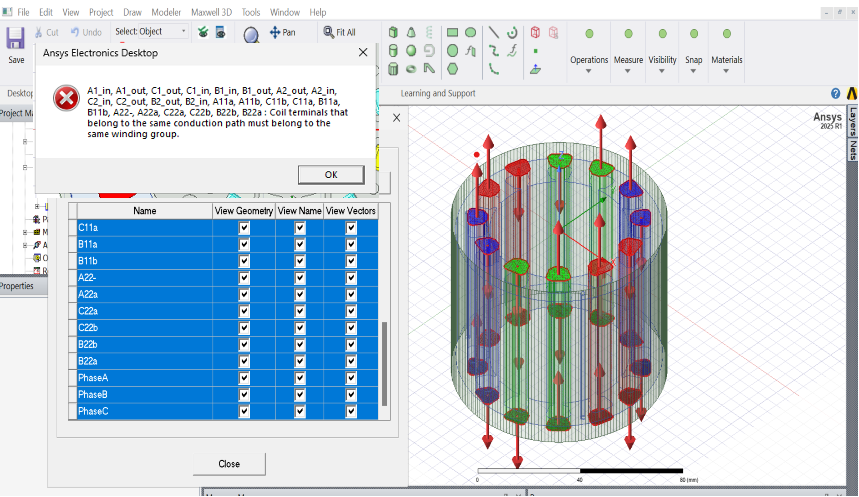Toggle View Geometry checkbox for PhaseA
The width and height of the screenshot is (859, 497).
click(x=244, y=378)
